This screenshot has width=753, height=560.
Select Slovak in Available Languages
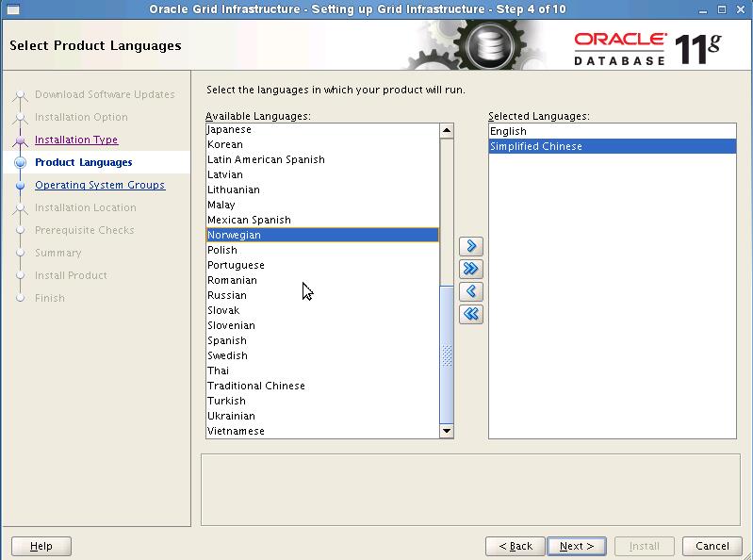click(322, 311)
